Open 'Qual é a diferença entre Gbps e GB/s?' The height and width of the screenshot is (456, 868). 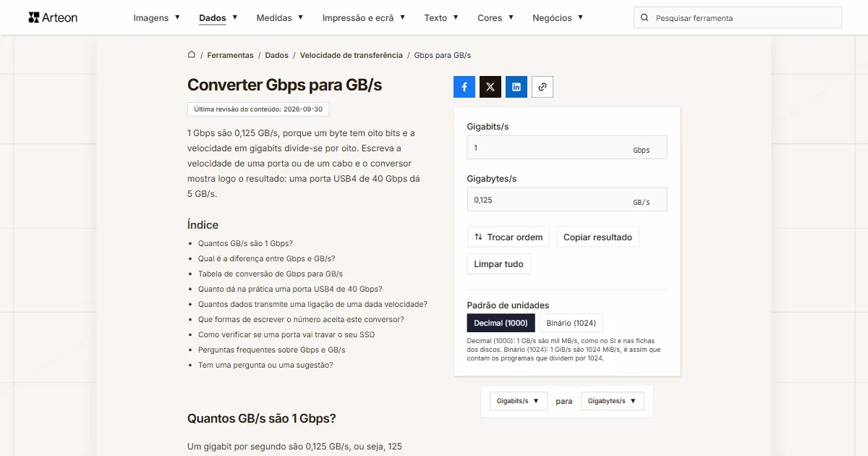pos(267,259)
